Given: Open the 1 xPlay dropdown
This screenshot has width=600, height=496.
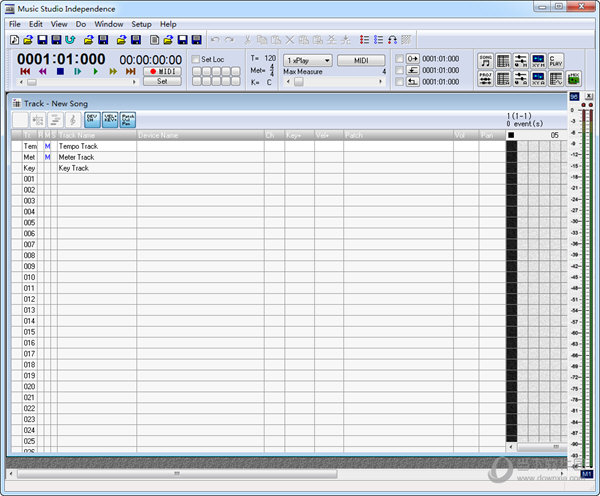Looking at the screenshot, I should click(x=308, y=60).
